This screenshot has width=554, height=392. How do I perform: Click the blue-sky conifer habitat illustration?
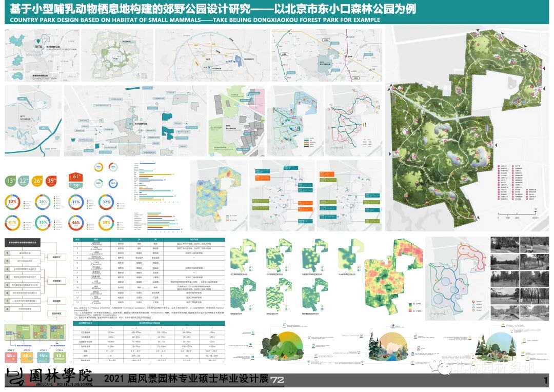497,346
